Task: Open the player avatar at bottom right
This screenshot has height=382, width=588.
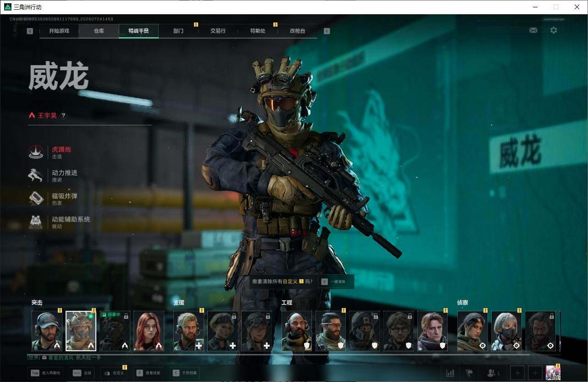Action: click(x=553, y=373)
